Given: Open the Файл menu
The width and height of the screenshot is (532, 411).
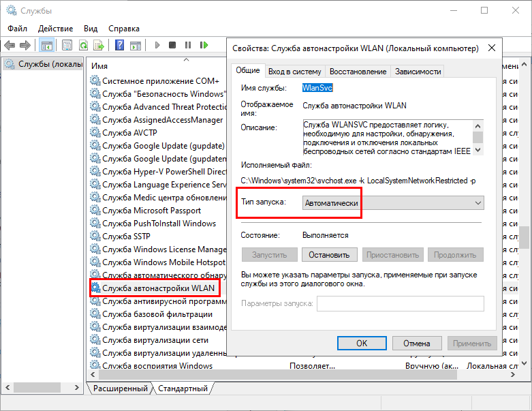Looking at the screenshot, I should (17, 29).
